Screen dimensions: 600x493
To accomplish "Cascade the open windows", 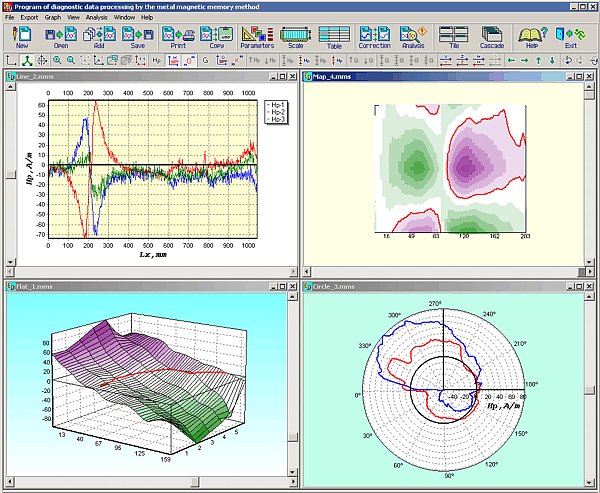I will coord(492,38).
